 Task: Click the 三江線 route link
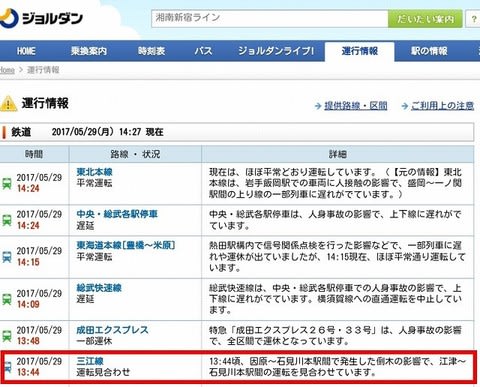coord(90,361)
